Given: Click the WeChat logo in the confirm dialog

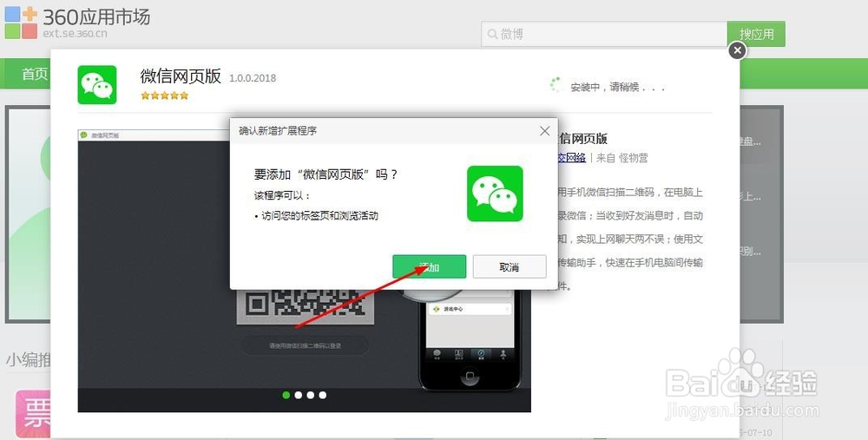Looking at the screenshot, I should [x=495, y=194].
